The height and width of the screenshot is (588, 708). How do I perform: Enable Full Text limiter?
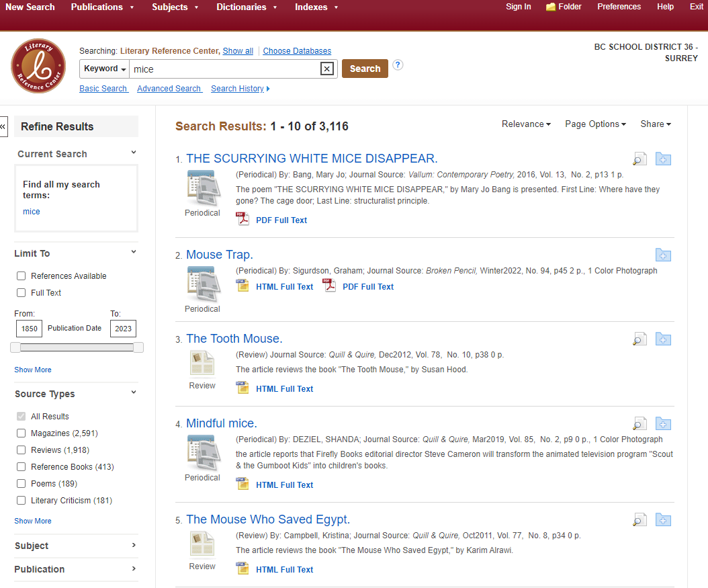[x=21, y=292]
